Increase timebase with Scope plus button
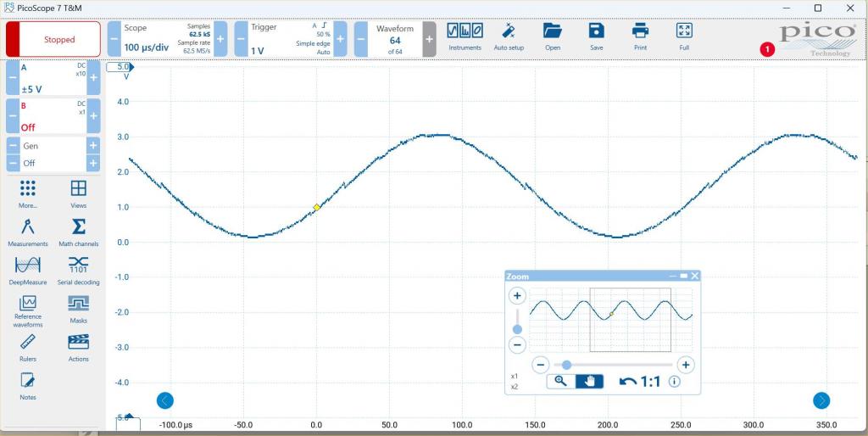Screen dimensions: 868x436 pos(220,39)
